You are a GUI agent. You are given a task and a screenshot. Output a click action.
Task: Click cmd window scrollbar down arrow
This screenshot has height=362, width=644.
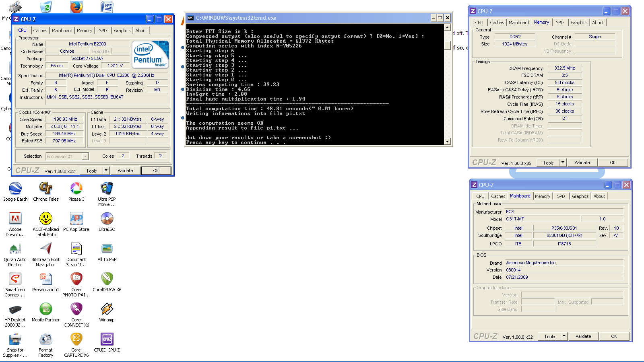click(447, 142)
